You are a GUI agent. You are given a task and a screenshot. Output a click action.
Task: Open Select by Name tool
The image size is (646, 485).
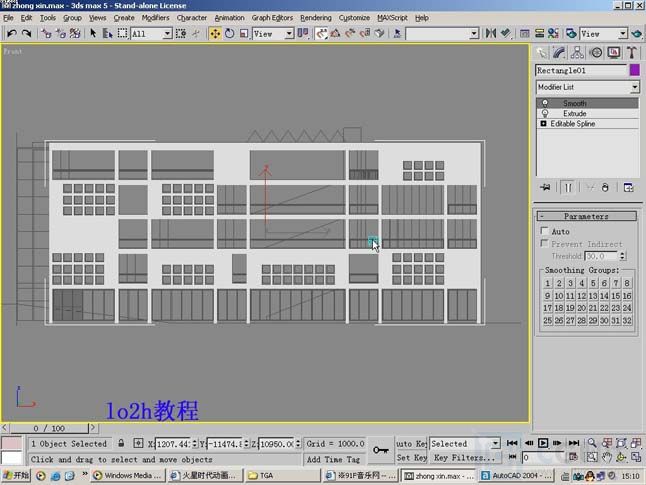coord(108,33)
